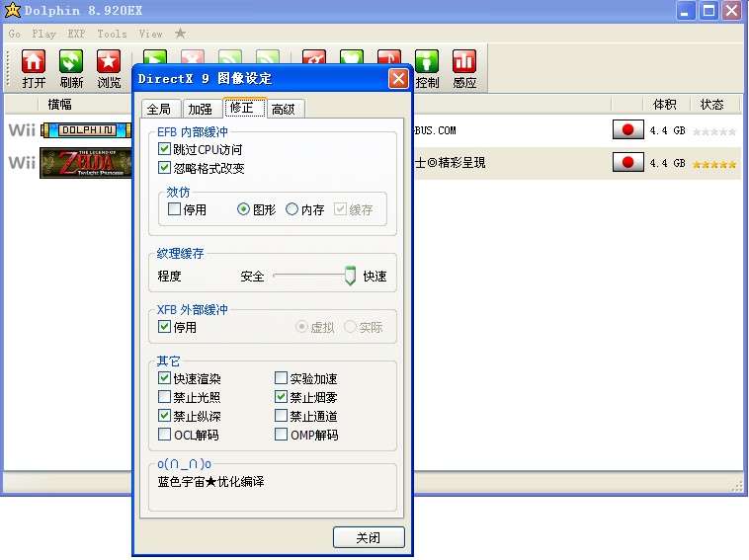This screenshot has width=749, height=560.
Task: Click the resize grip of Dolphin window
Action: tap(737, 487)
